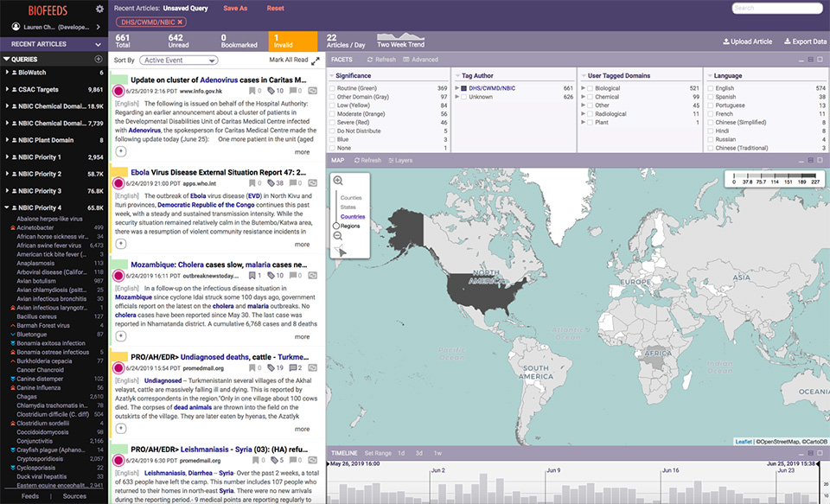Click the map color scale legend

775,178
